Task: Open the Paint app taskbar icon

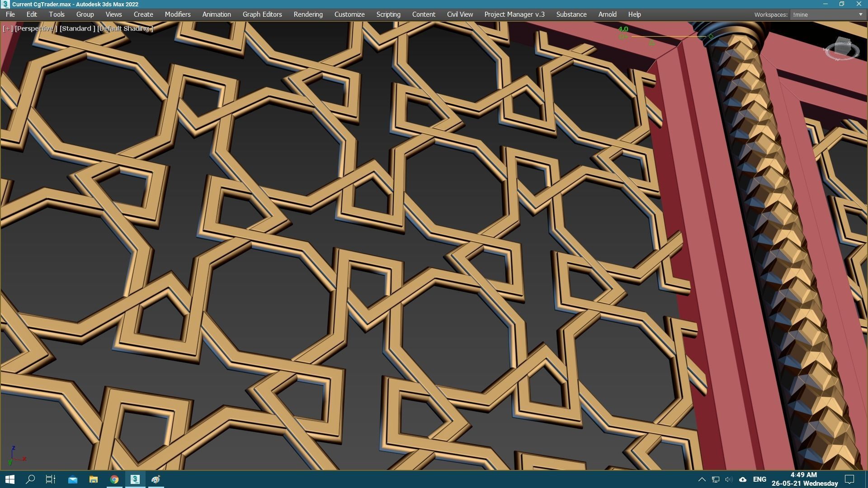Action: (156, 479)
